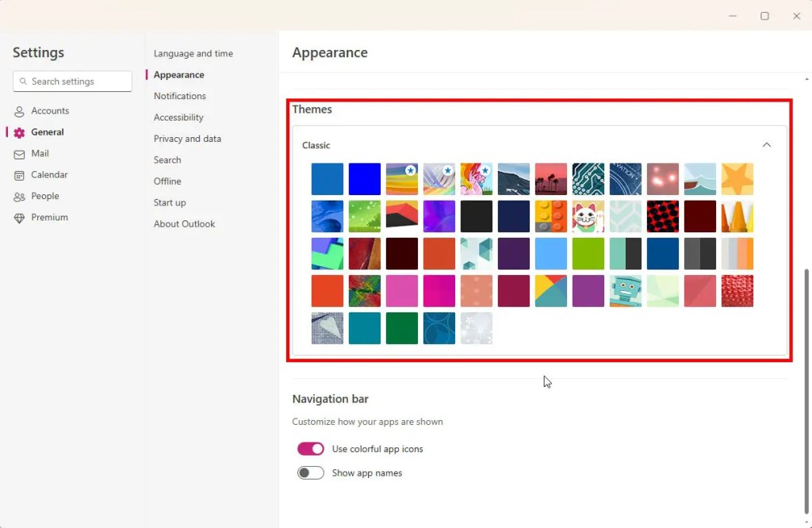Select the dark green color theme
The height and width of the screenshot is (528, 812).
coord(402,328)
